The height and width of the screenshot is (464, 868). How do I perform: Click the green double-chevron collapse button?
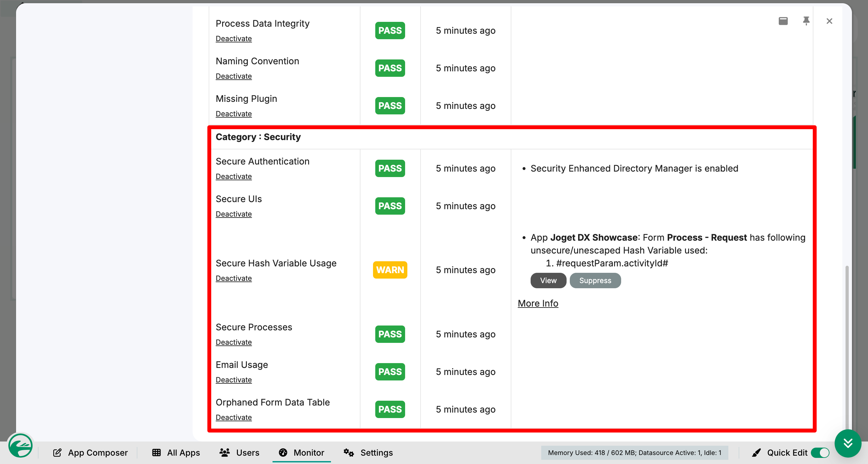[x=848, y=443]
